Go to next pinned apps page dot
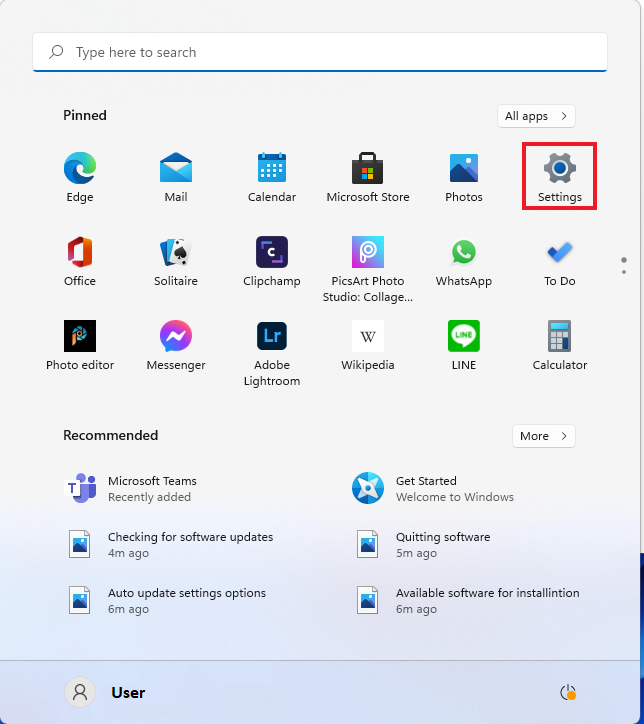This screenshot has width=644, height=724. [x=624, y=271]
